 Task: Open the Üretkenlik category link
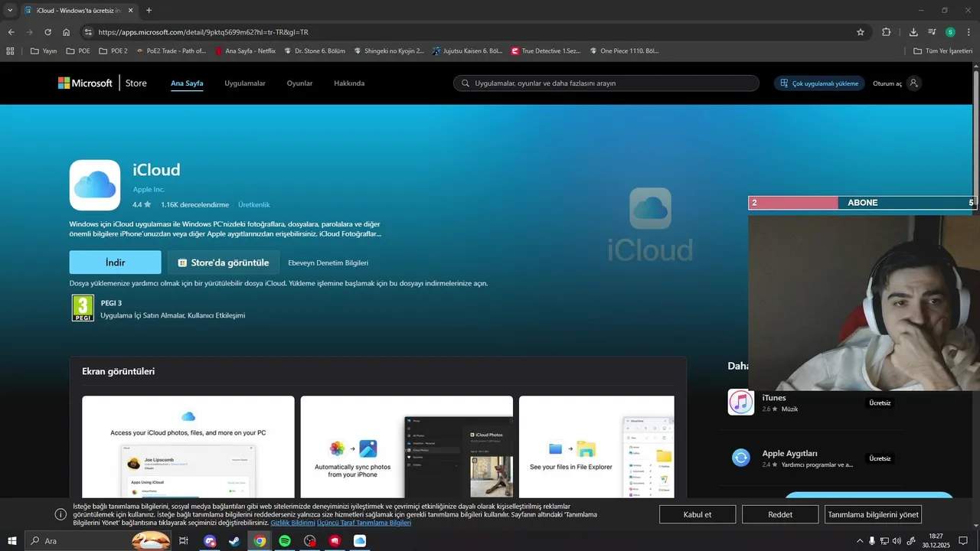pos(254,205)
